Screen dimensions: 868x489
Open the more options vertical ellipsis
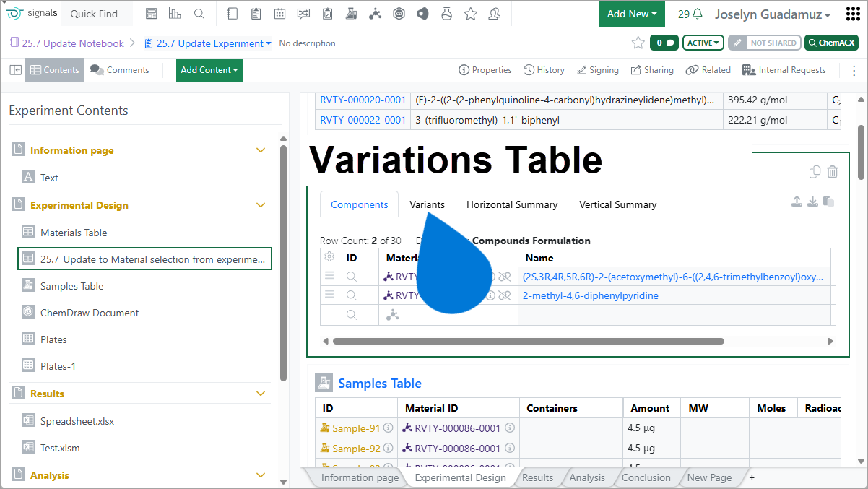(854, 70)
